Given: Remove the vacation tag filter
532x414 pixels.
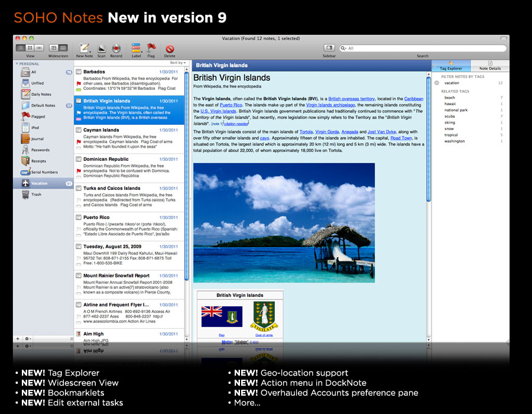Looking at the screenshot, I should coord(437,83).
